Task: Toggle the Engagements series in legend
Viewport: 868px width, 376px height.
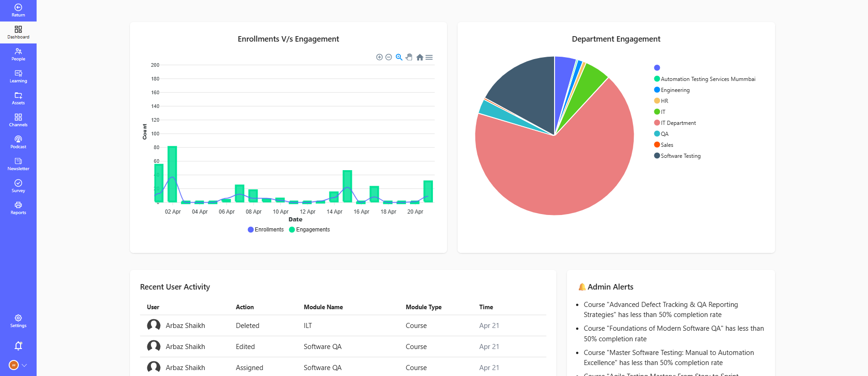Action: [x=310, y=230]
